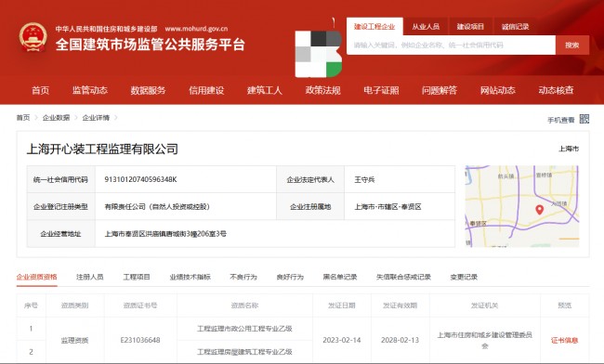This screenshot has width=604, height=364.
Task: Click the national emblem logo
Action: [x=33, y=37]
